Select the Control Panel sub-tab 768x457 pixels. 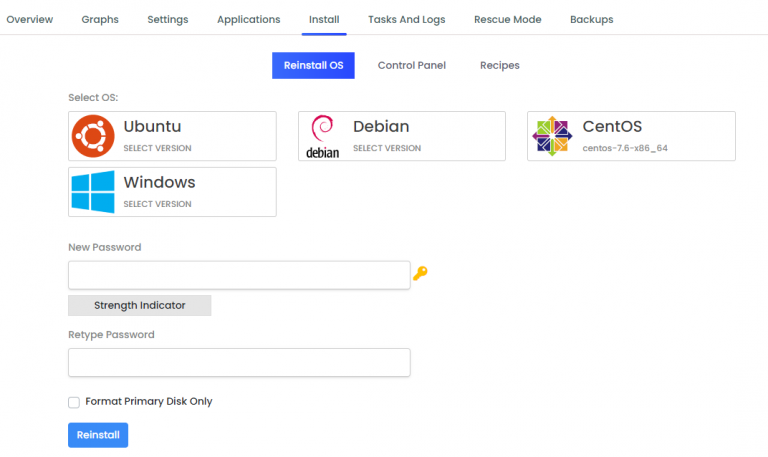(x=411, y=65)
